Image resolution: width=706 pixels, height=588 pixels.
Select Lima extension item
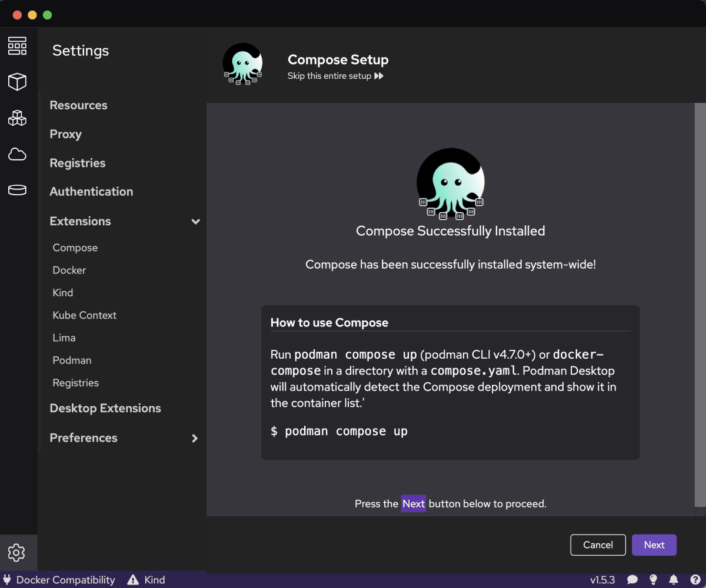64,338
